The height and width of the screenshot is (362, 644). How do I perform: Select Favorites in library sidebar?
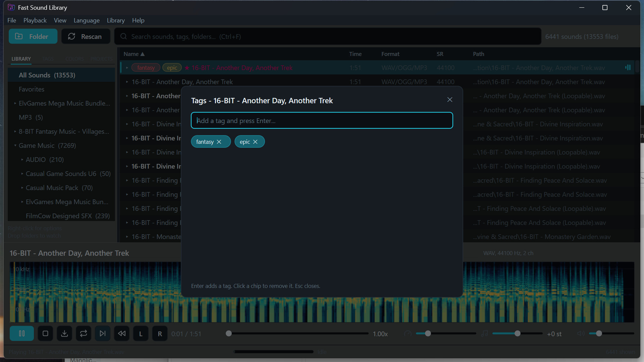pyautogui.click(x=61, y=89)
